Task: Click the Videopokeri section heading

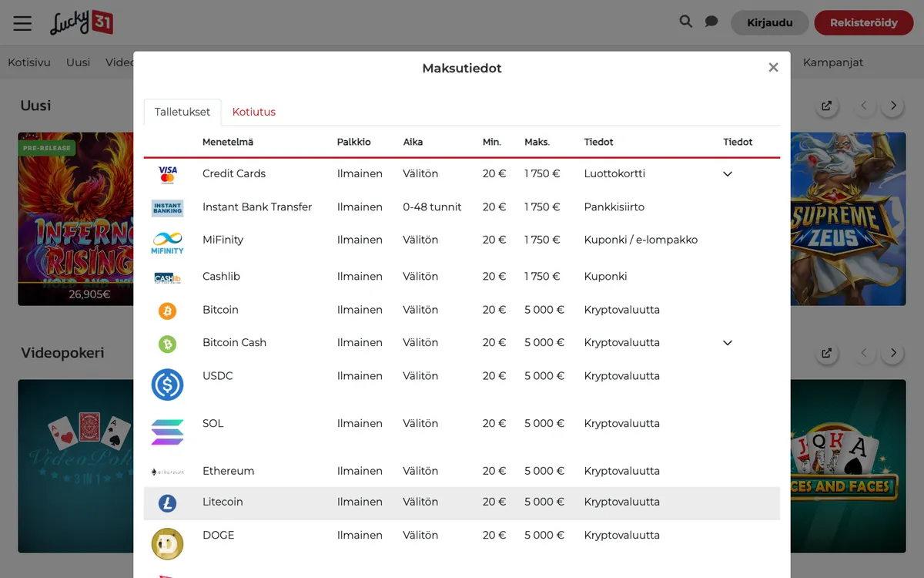Action: [x=62, y=353]
